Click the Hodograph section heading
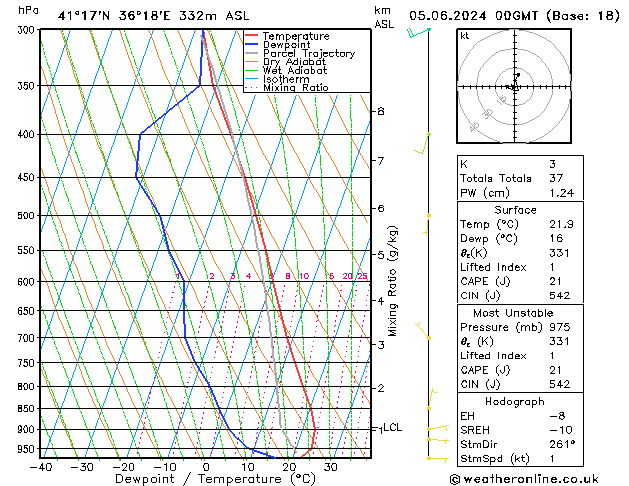 tap(515, 401)
